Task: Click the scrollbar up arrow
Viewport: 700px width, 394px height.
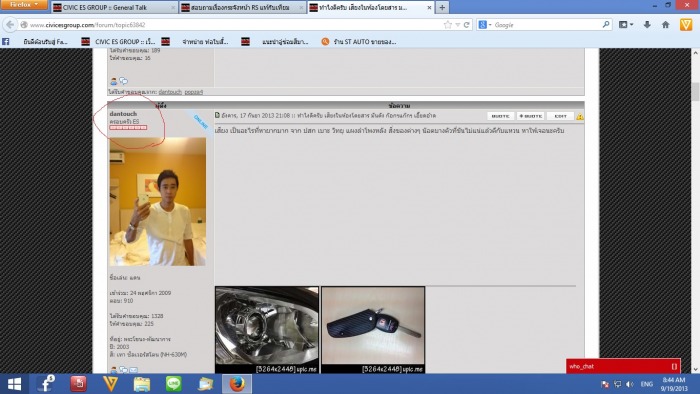Action: point(695,53)
